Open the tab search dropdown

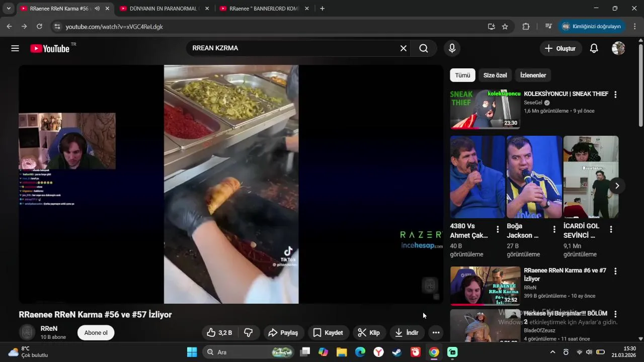click(x=8, y=9)
